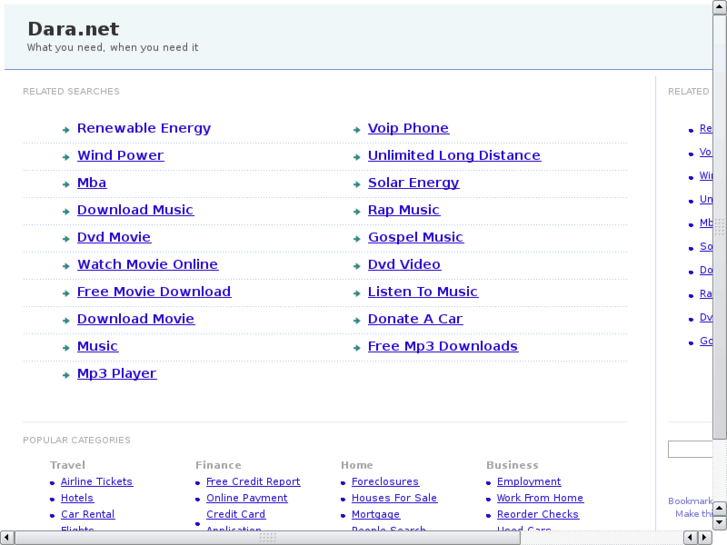Screen dimensions: 727x545
Task: Click the horizontal scrollbar right arrow button
Action: click(x=705, y=538)
